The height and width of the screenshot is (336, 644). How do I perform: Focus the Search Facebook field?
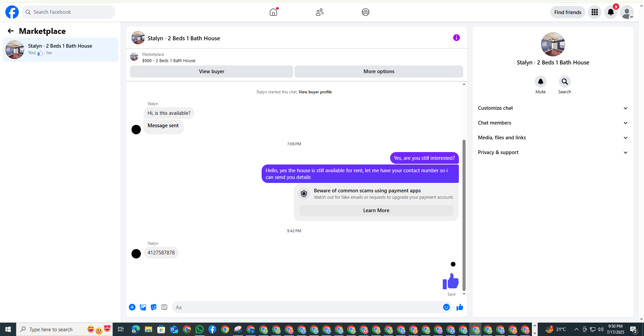(68, 12)
